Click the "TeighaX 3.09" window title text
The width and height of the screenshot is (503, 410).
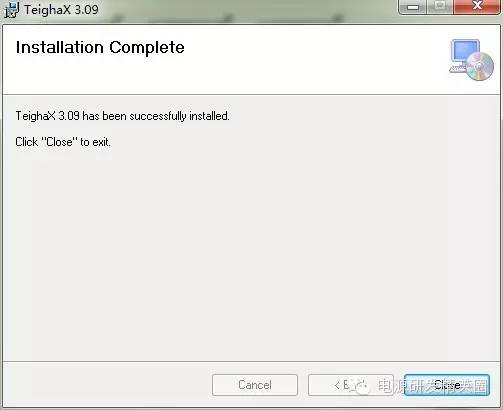coord(61,9)
